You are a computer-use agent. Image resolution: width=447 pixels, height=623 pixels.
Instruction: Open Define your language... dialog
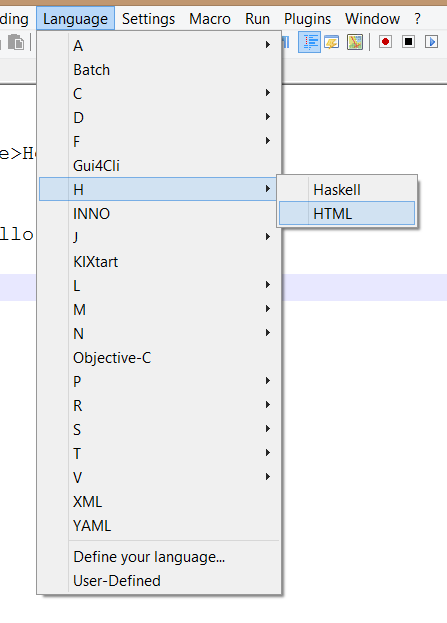tap(159, 557)
